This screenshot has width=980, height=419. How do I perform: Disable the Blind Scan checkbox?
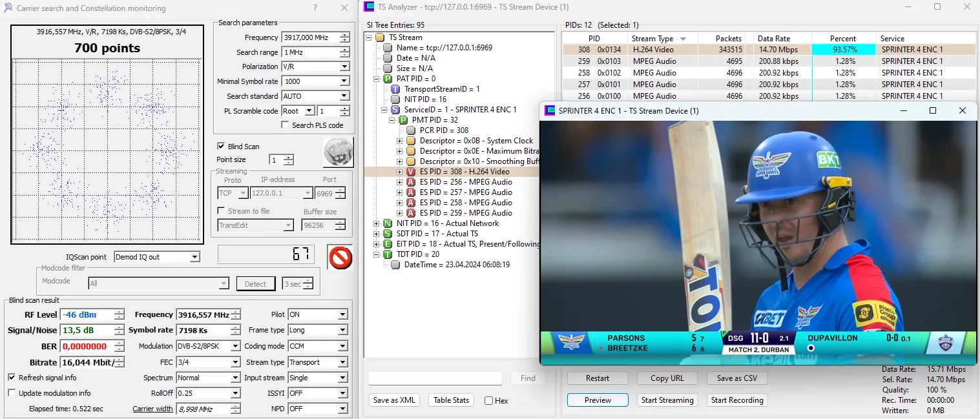tap(222, 146)
